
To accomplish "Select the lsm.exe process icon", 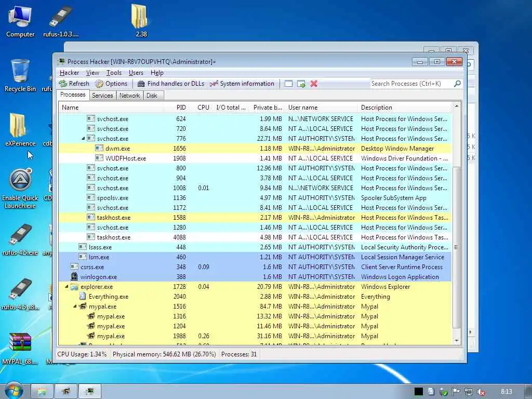I will coord(83,257).
